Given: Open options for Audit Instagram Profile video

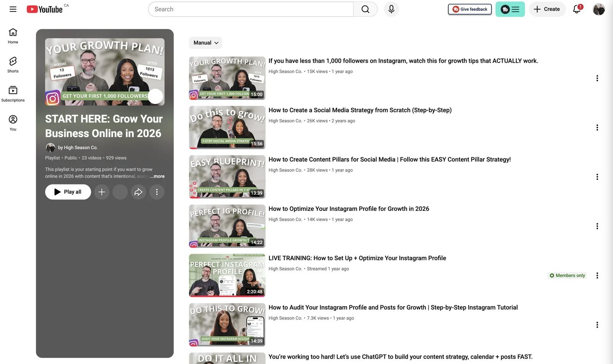Looking at the screenshot, I should [597, 325].
